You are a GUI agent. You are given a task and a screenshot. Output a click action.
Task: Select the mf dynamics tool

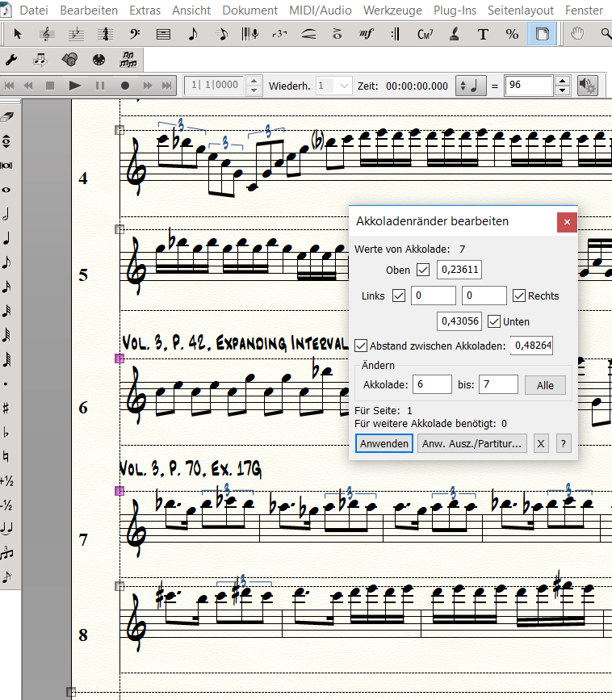(x=366, y=34)
